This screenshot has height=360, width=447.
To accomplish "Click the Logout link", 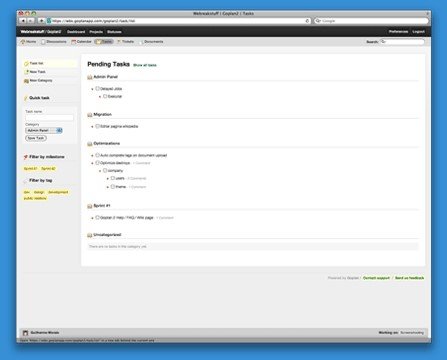I will coord(418,32).
